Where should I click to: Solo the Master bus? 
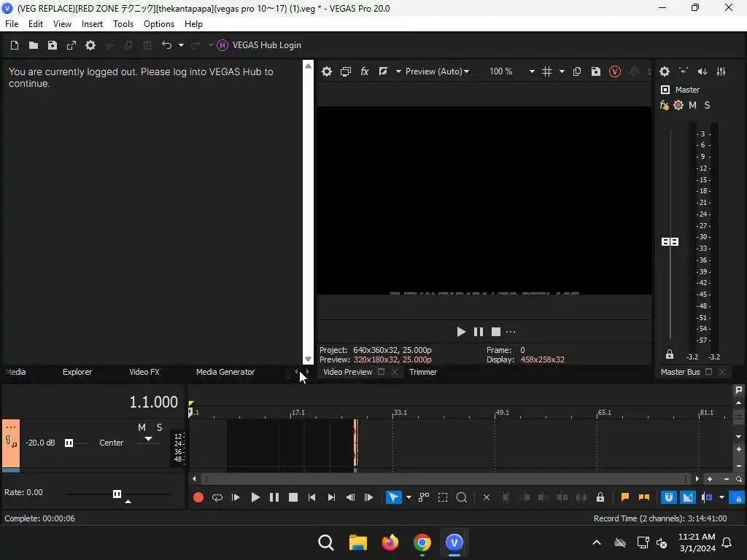(707, 105)
